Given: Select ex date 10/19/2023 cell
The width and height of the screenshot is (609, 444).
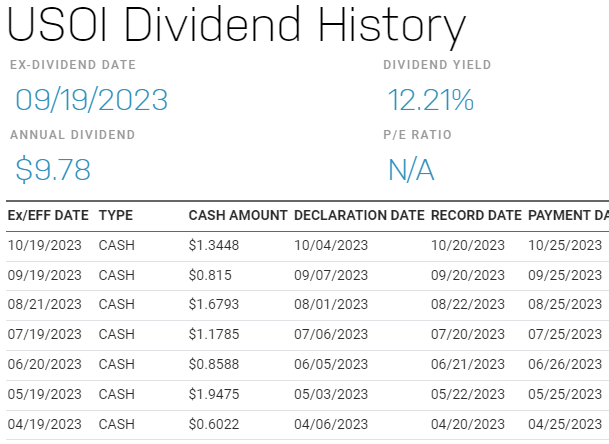Looking at the screenshot, I should [x=45, y=246].
